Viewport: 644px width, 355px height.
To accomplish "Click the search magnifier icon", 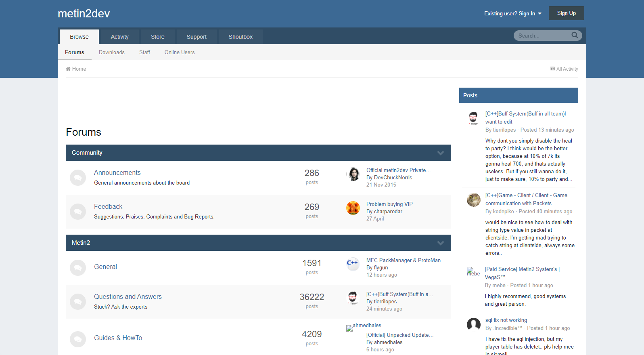I will [575, 36].
